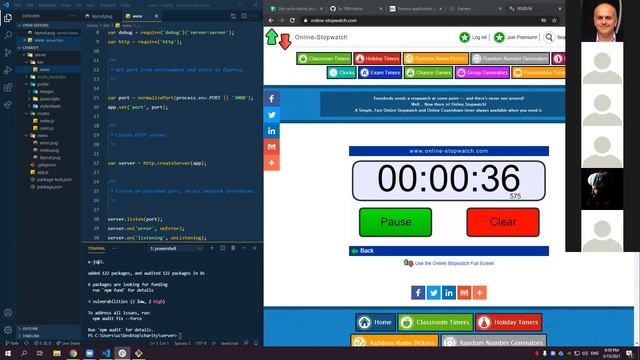
Task: Click the Twitter icon below the stopwatch
Action: click(x=433, y=293)
